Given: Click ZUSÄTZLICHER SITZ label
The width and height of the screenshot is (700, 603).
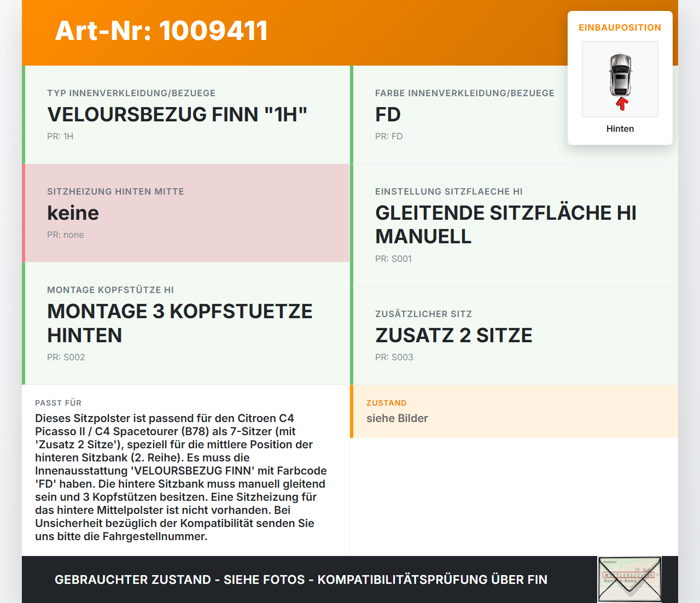Looking at the screenshot, I should [423, 314].
